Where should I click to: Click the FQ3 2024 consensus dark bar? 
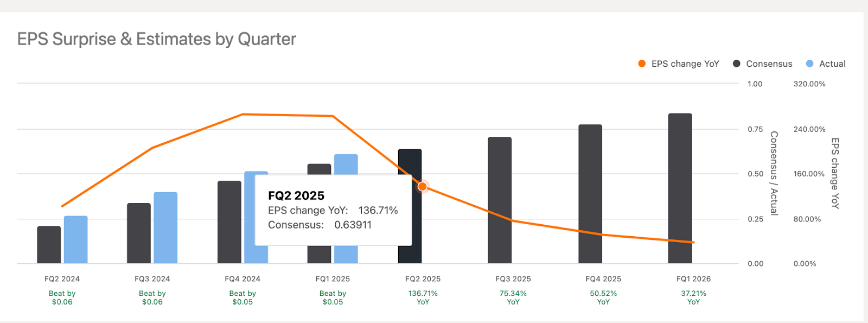[139, 233]
